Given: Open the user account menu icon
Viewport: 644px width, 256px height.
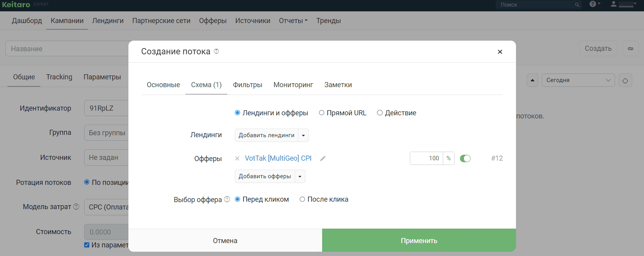Looking at the screenshot, I should tap(613, 4).
